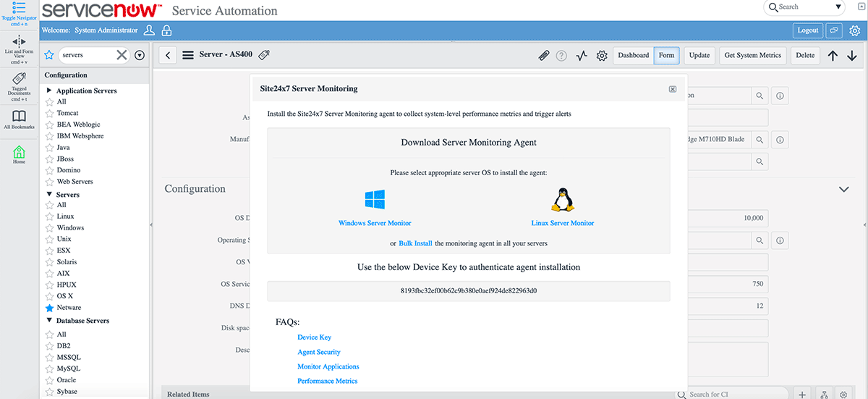
Task: Open MSSQL in navigator
Action: [x=69, y=357]
